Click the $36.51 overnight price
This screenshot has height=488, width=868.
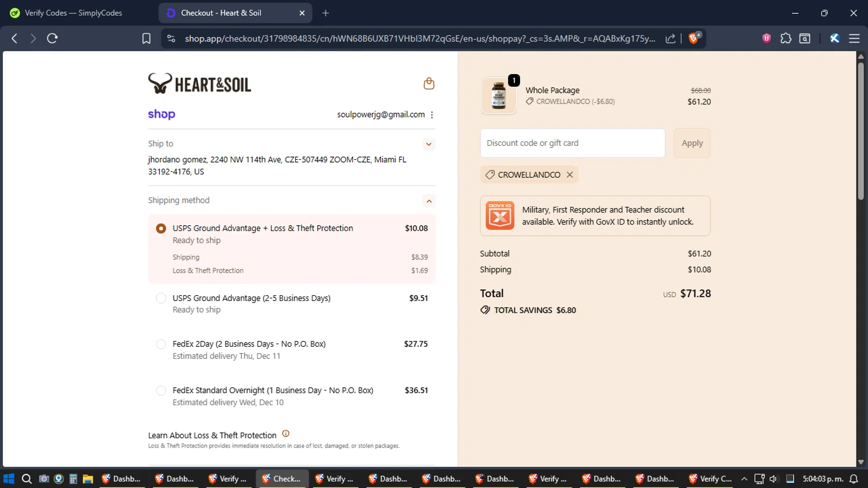(x=417, y=390)
